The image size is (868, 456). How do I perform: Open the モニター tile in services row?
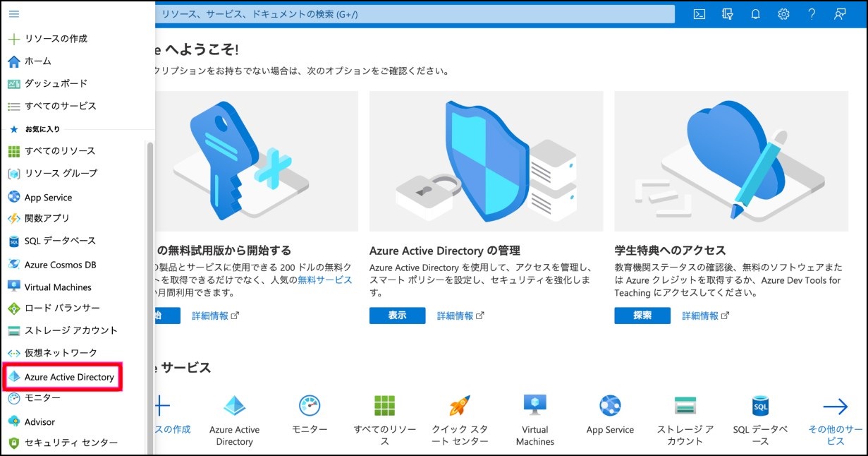tap(310, 415)
